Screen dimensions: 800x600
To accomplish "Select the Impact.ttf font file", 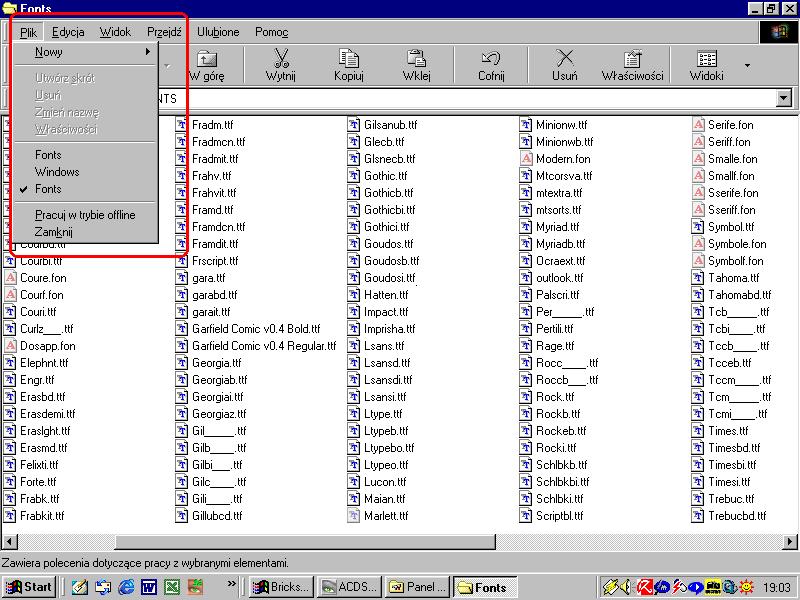I will (x=381, y=312).
